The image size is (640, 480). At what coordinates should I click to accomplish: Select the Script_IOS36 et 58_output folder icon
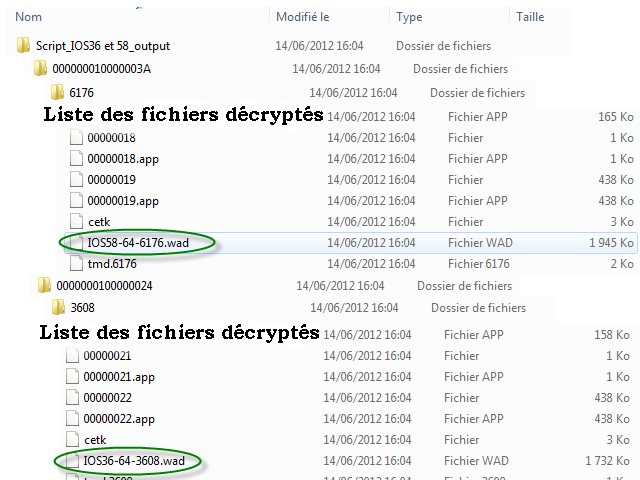coord(24,45)
